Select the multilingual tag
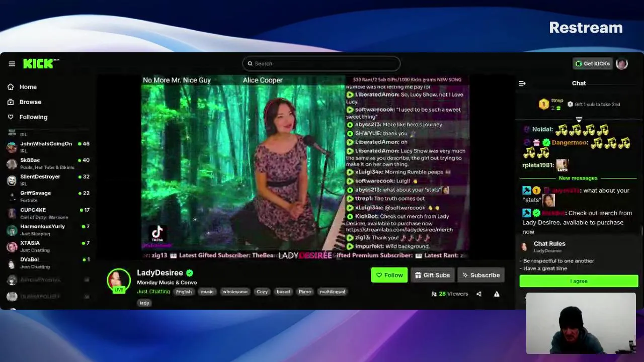644x362 pixels. click(333, 292)
